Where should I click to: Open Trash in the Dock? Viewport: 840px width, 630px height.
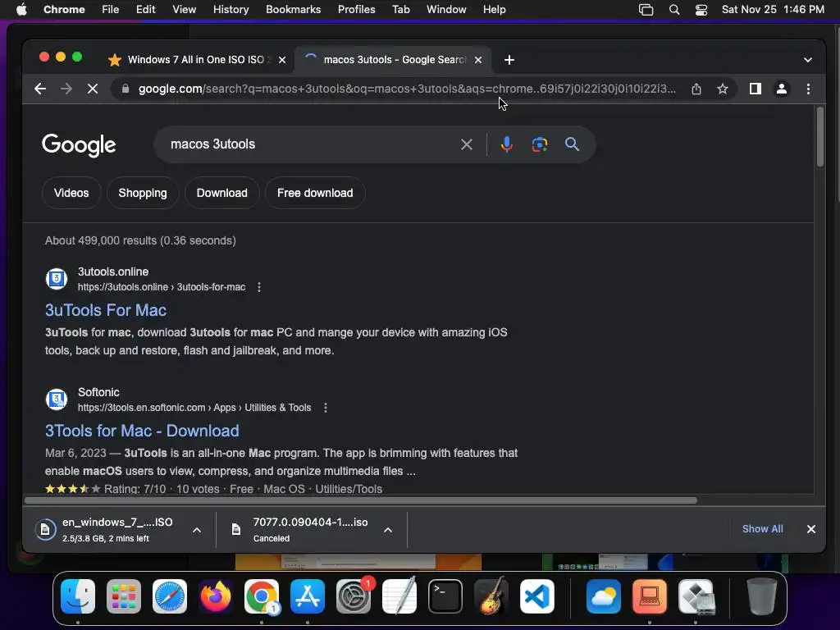pyautogui.click(x=762, y=596)
